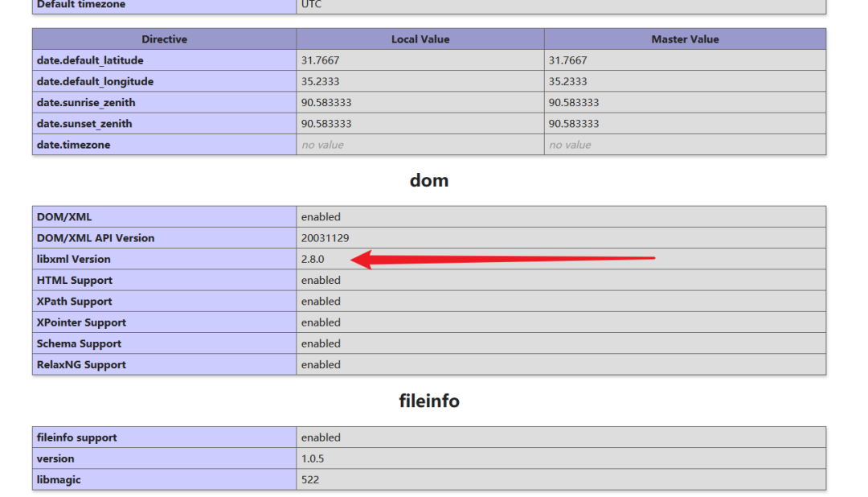Screen dimensions: 868x497
Task: Click the Directive column header
Action: click(x=165, y=39)
